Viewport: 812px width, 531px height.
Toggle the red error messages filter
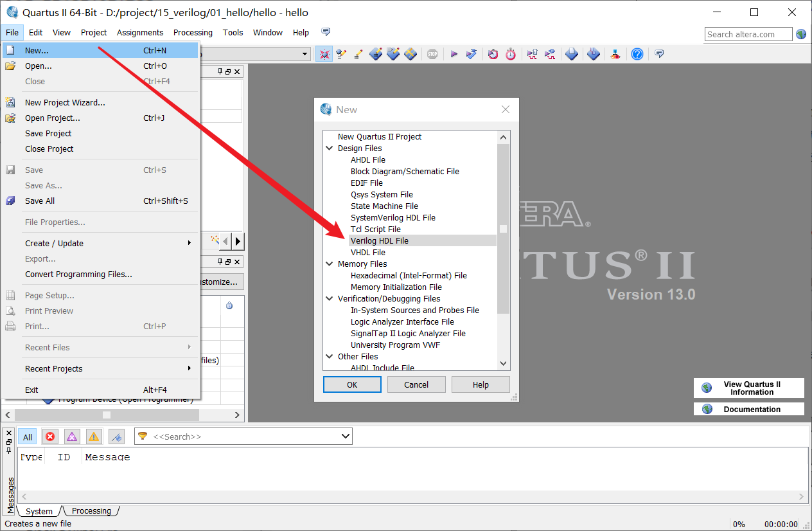(x=50, y=437)
